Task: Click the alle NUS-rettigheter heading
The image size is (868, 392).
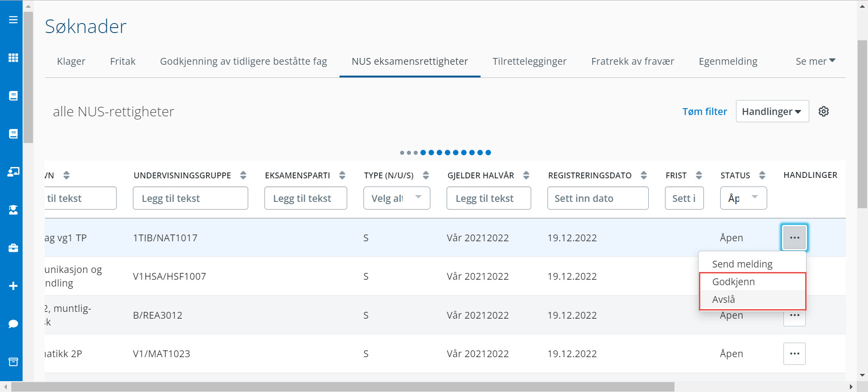Action: point(113,111)
